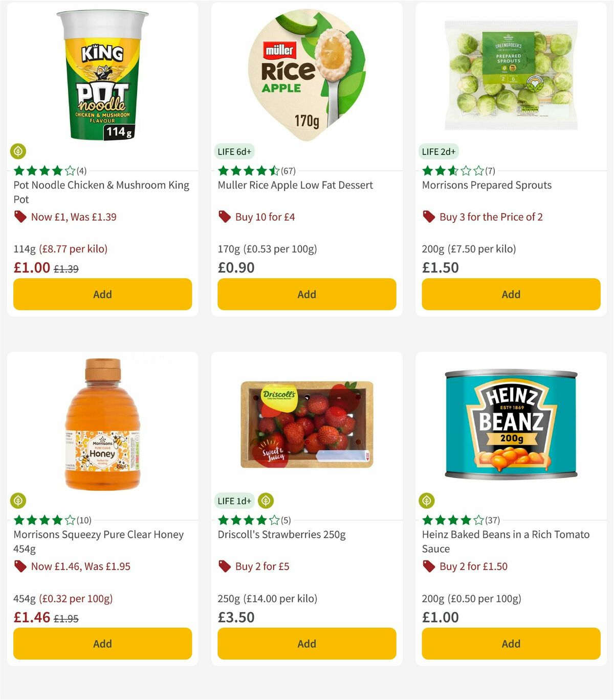
Task: Click the leaf sustainability icon on Morrisons Honey
Action: [x=19, y=501]
